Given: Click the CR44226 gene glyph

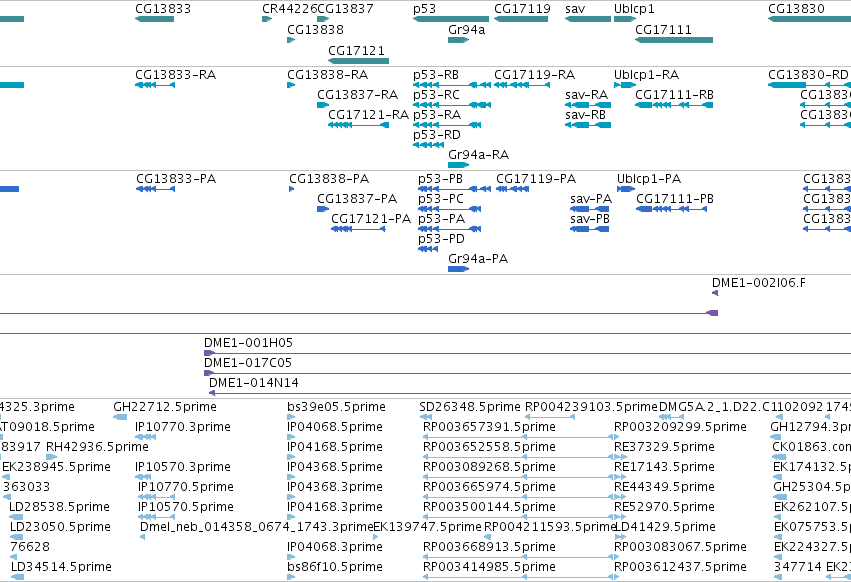Looking at the screenshot, I should tap(267, 19).
